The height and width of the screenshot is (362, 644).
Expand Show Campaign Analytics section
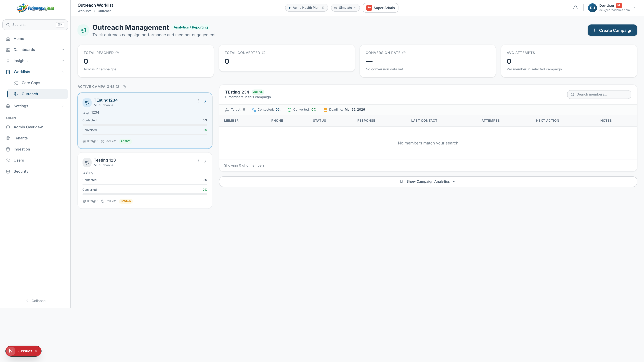[x=428, y=182]
